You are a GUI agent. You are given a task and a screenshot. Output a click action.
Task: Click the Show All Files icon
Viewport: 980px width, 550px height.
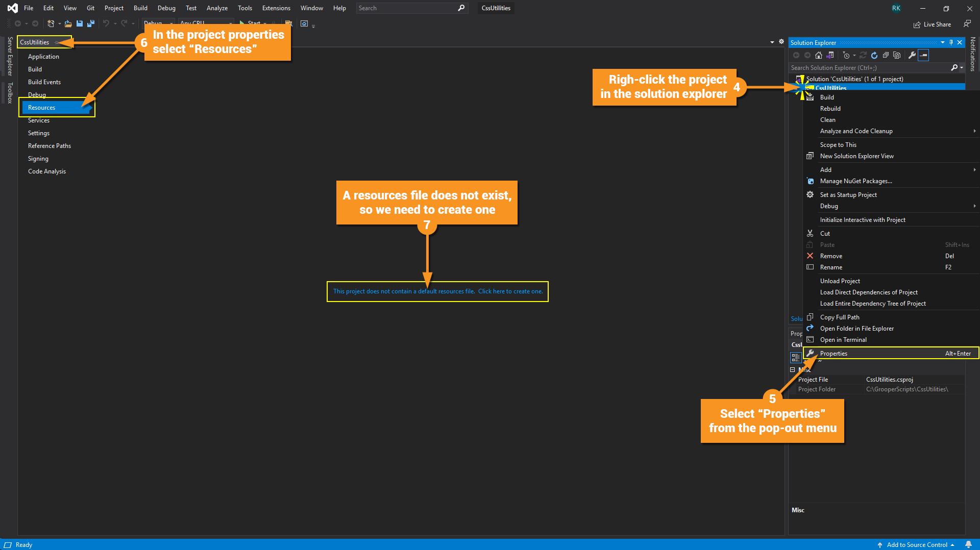897,55
